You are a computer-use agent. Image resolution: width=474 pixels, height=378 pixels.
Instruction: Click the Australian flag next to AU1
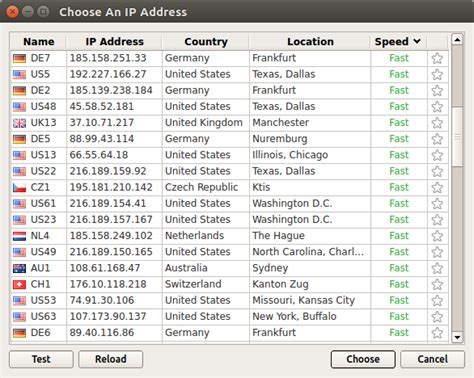(x=19, y=269)
